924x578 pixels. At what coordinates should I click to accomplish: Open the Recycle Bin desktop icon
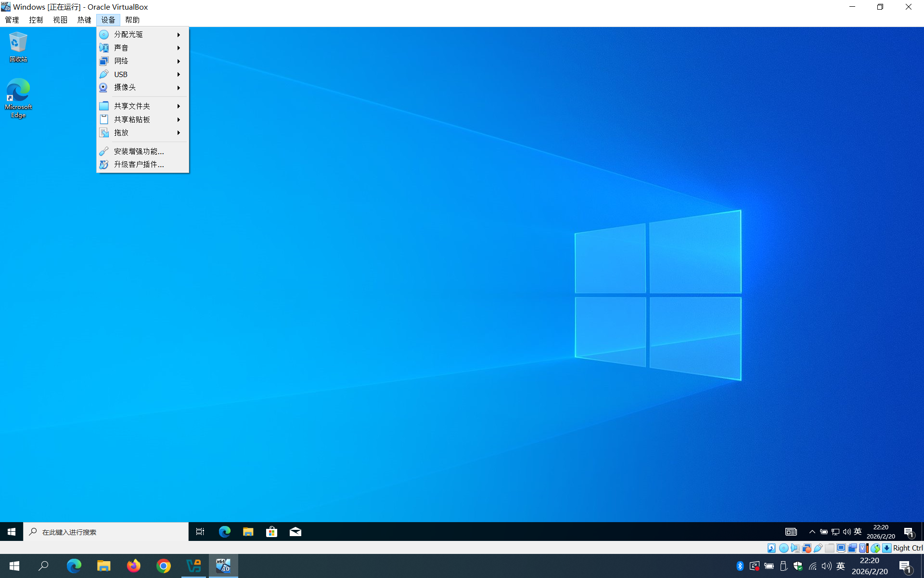pos(18,46)
